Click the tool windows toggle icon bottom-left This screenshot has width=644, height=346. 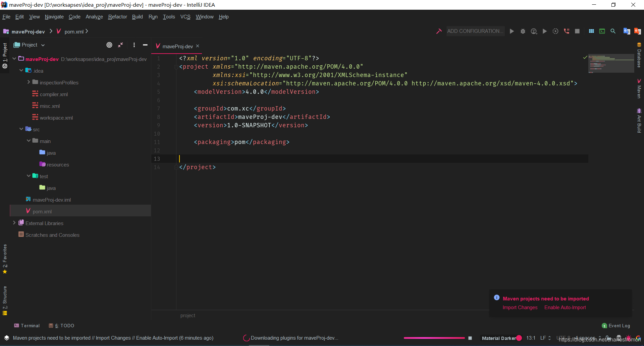point(6,338)
